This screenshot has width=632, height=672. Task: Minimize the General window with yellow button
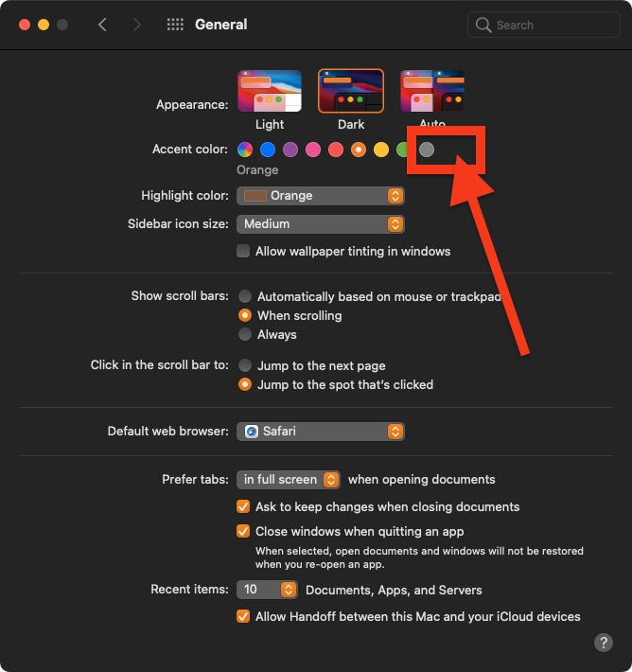(44, 25)
